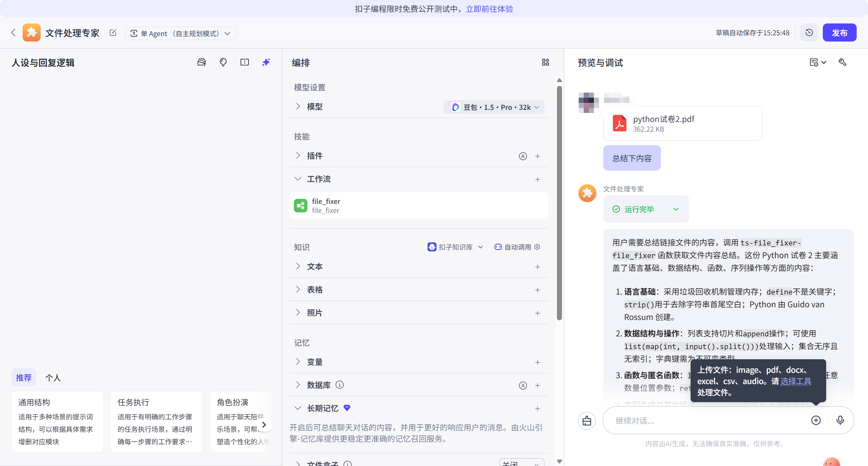Collapse the 工作流 section
This screenshot has width=868, height=466.
click(x=298, y=179)
